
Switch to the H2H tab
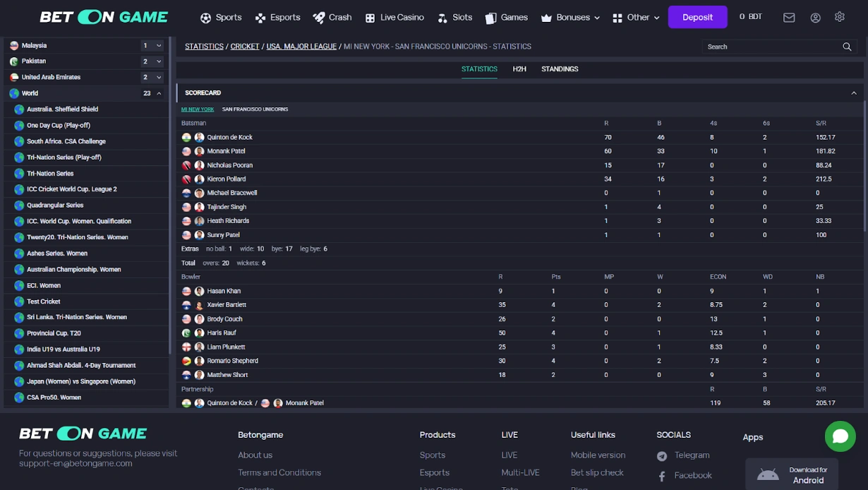coord(519,69)
